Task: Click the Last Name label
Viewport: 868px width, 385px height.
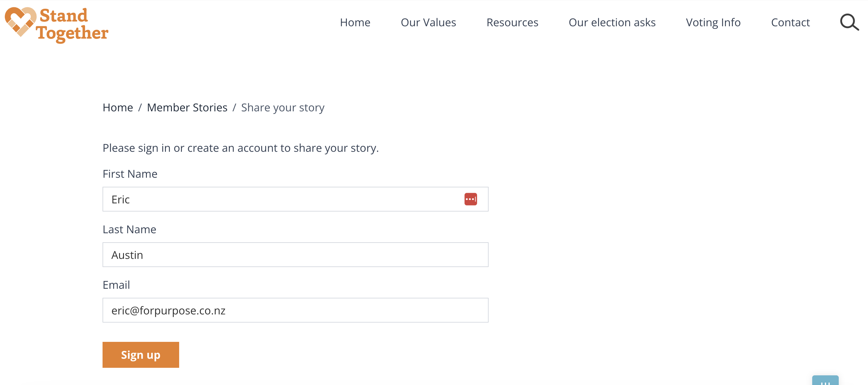Action: tap(129, 230)
